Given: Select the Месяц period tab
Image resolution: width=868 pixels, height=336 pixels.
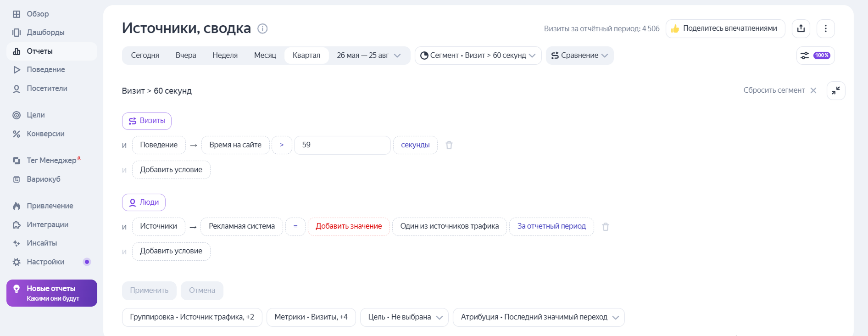Looking at the screenshot, I should pos(265,55).
